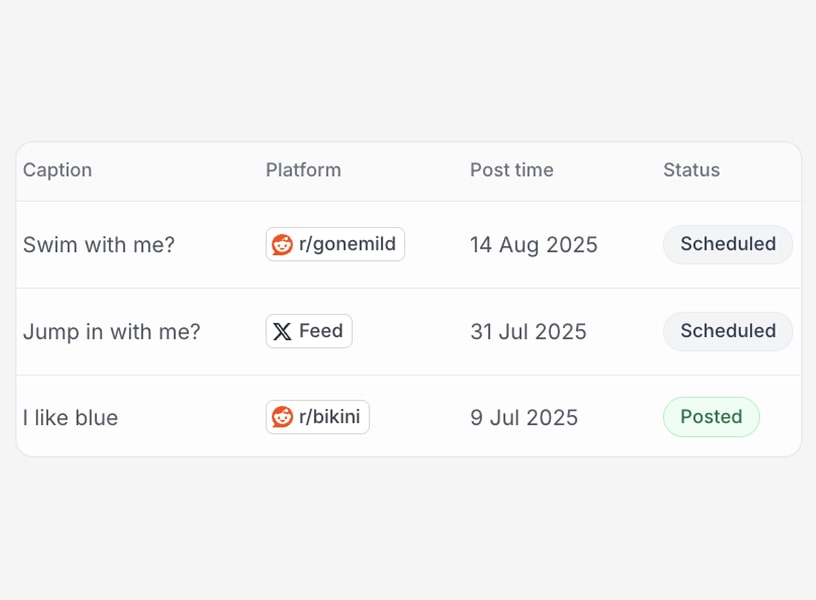
Task: Click the 9 Jul 2025 post time
Action: click(523, 418)
